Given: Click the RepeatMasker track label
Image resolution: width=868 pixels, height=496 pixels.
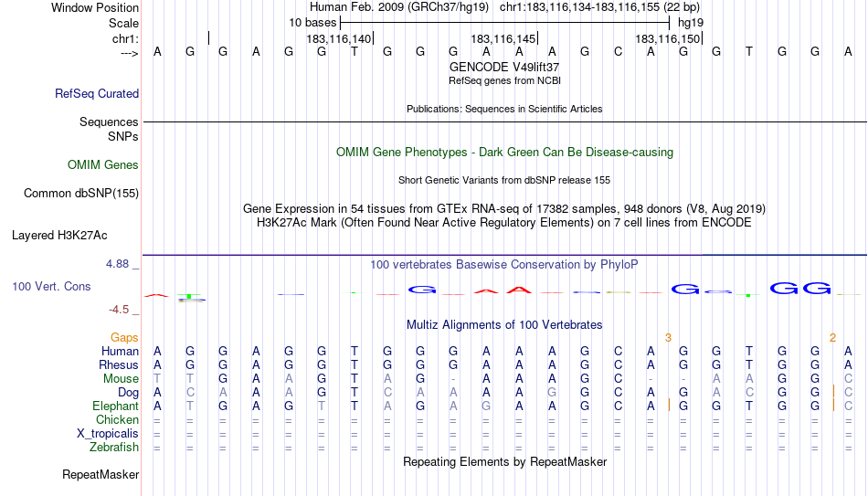Looking at the screenshot, I should (101, 474).
